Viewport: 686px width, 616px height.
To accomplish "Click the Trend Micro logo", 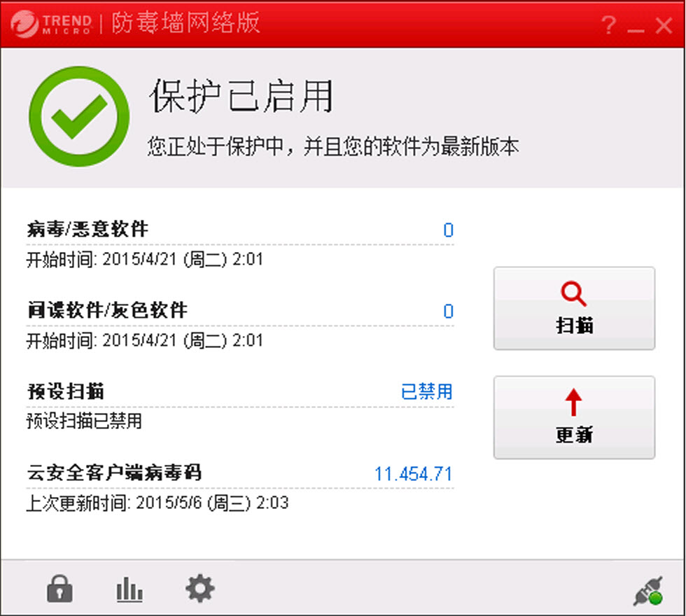I will 52,24.
